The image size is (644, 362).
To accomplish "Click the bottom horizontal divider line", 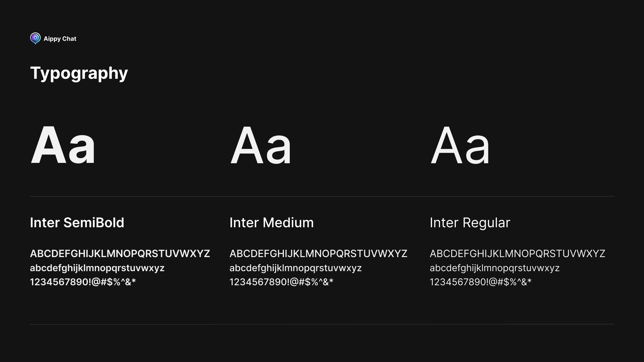I will coord(322,324).
